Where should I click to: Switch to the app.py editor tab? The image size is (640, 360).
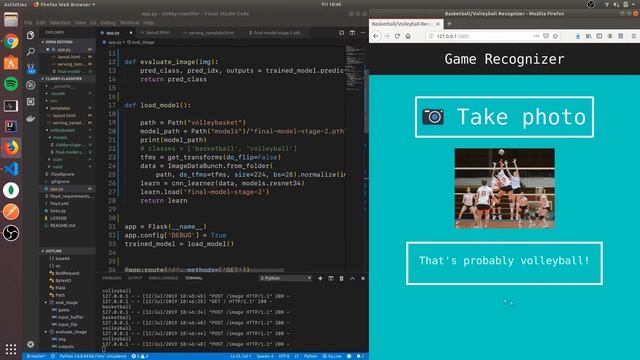113,33
